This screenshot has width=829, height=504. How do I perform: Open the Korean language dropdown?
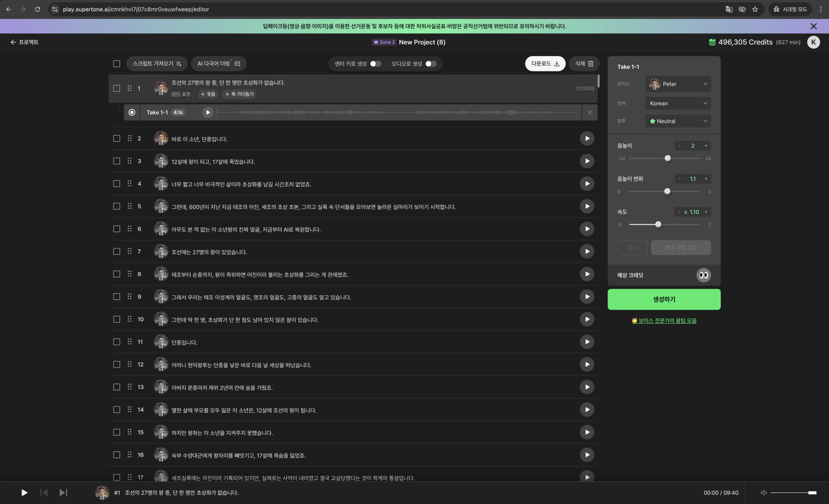pos(677,103)
